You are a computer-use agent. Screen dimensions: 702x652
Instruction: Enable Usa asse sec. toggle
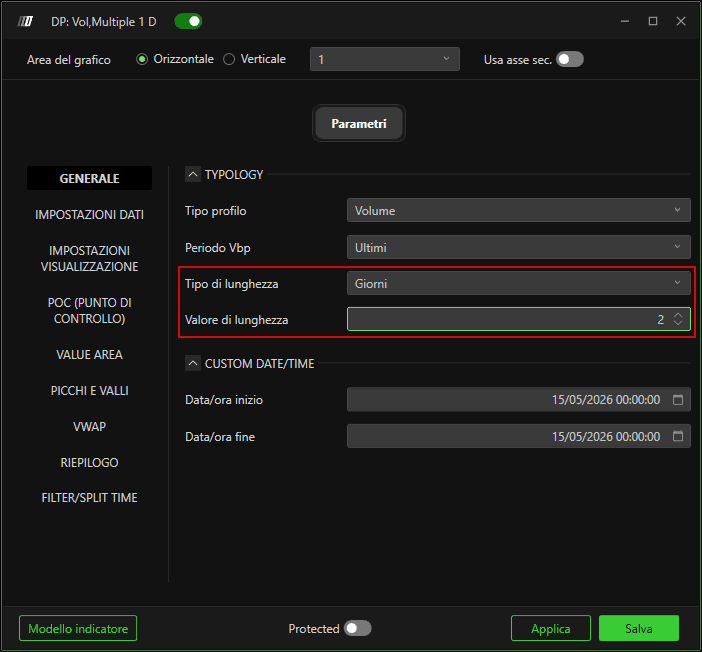pos(569,59)
